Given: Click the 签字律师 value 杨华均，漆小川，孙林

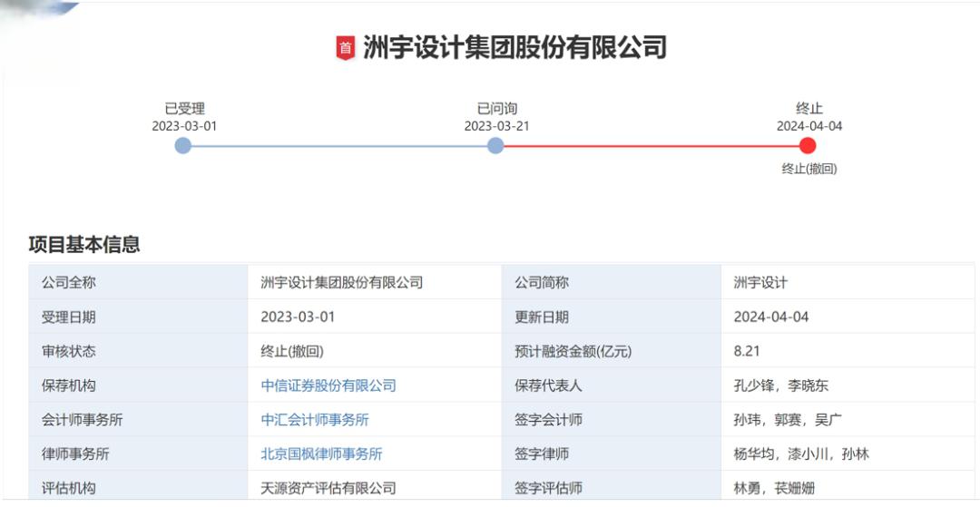Looking at the screenshot, I should (802, 453).
